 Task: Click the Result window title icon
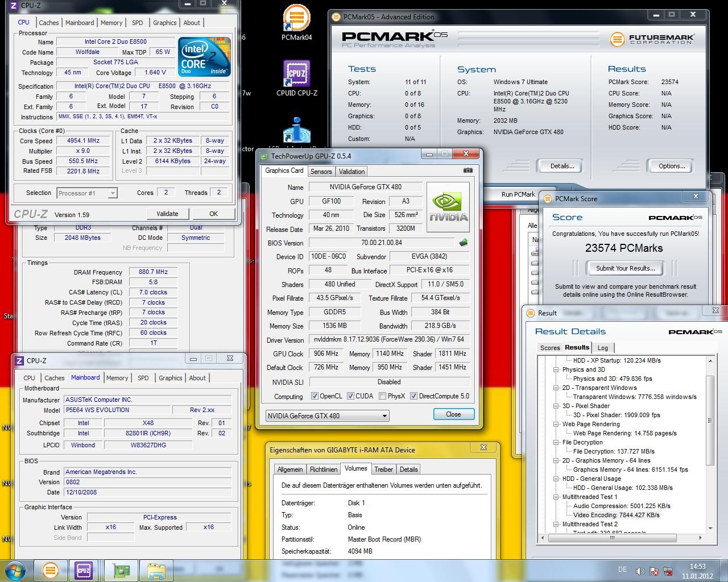pos(531,313)
